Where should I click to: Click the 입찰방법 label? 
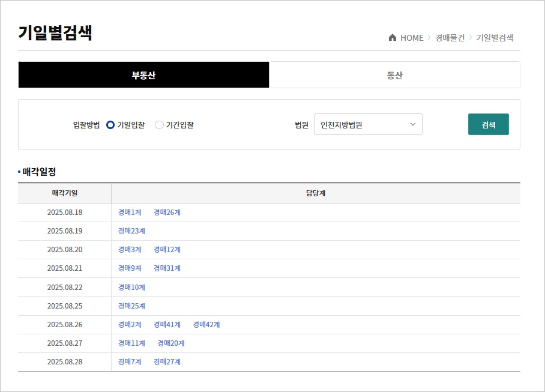pyautogui.click(x=86, y=125)
